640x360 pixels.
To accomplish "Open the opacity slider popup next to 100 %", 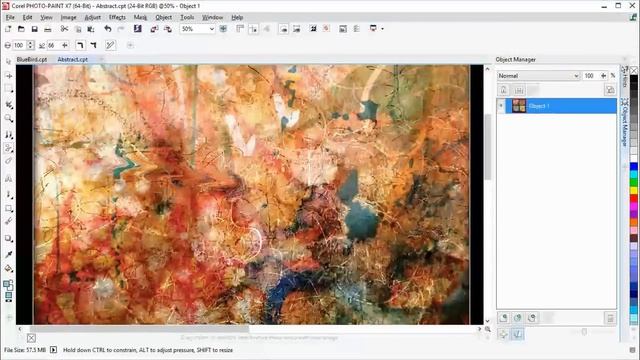I will point(604,76).
